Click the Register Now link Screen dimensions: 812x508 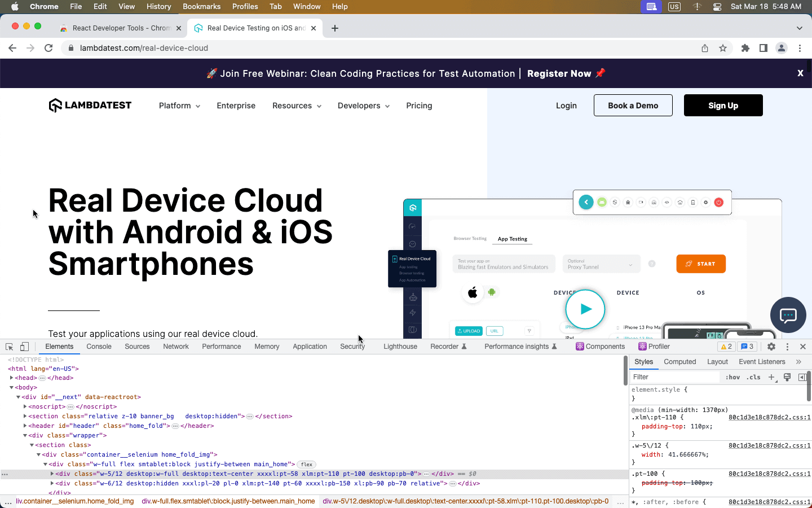(x=559, y=73)
